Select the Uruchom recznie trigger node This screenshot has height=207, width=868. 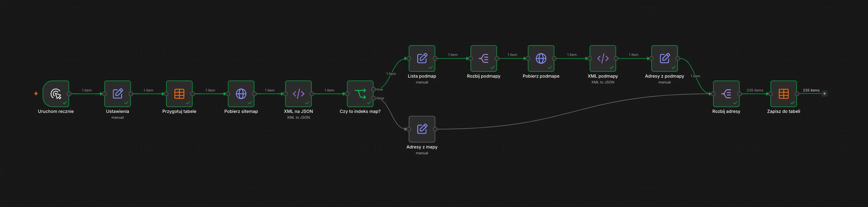click(56, 93)
